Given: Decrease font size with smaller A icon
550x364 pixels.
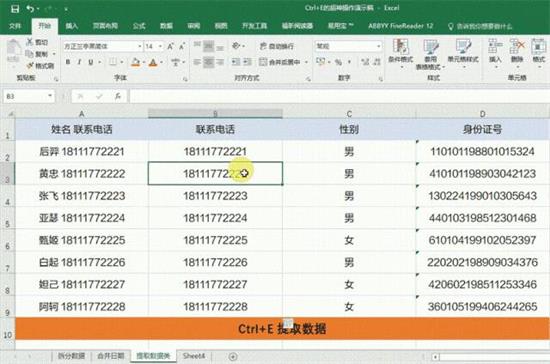Looking at the screenshot, I should (x=182, y=46).
